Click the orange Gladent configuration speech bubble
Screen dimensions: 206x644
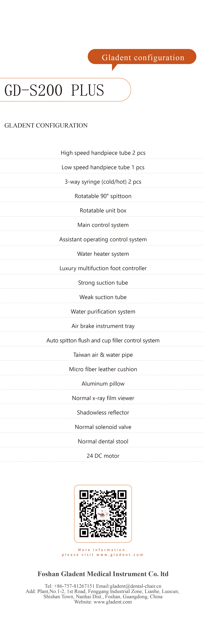(x=143, y=57)
